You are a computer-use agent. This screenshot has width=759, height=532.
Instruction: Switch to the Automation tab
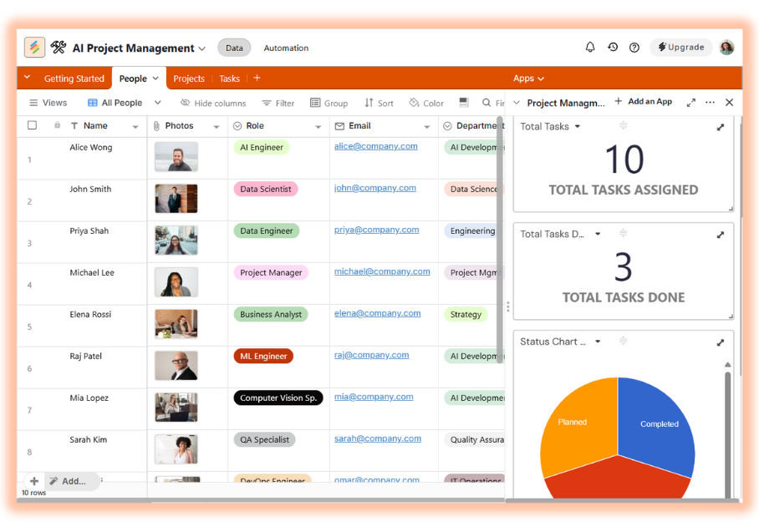(286, 48)
